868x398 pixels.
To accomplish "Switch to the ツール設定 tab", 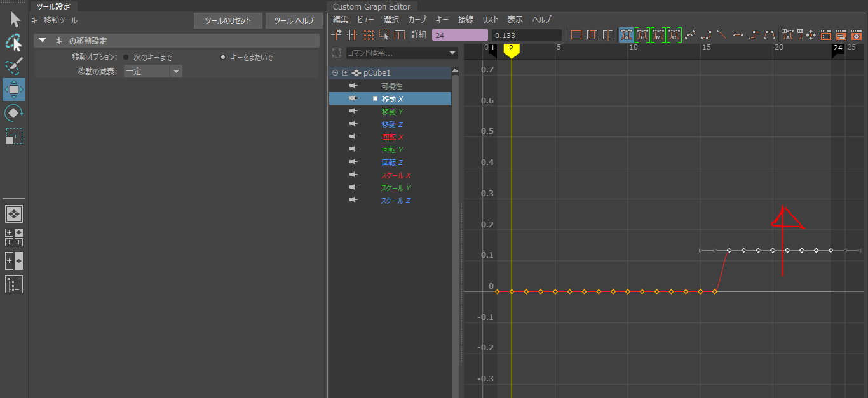I will pyautogui.click(x=54, y=6).
